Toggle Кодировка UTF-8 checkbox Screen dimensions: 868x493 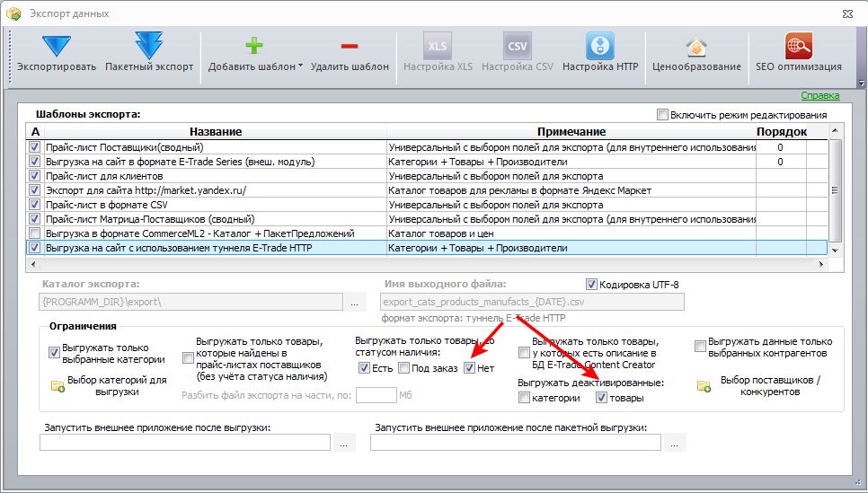point(591,285)
